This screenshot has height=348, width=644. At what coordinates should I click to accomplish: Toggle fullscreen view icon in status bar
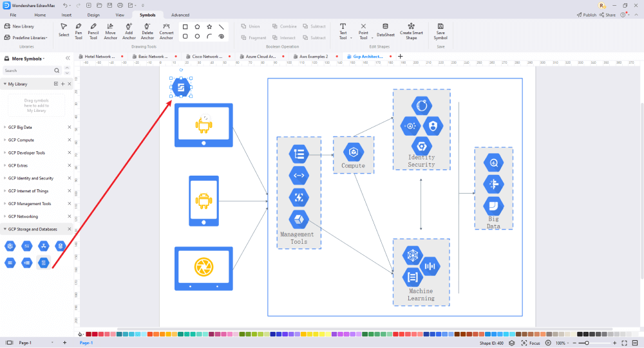(624, 343)
